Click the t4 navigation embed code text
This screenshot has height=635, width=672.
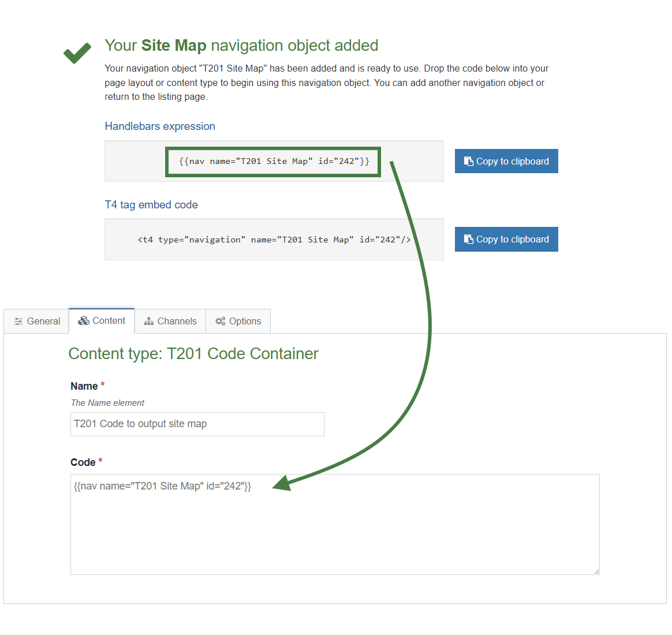click(x=274, y=239)
